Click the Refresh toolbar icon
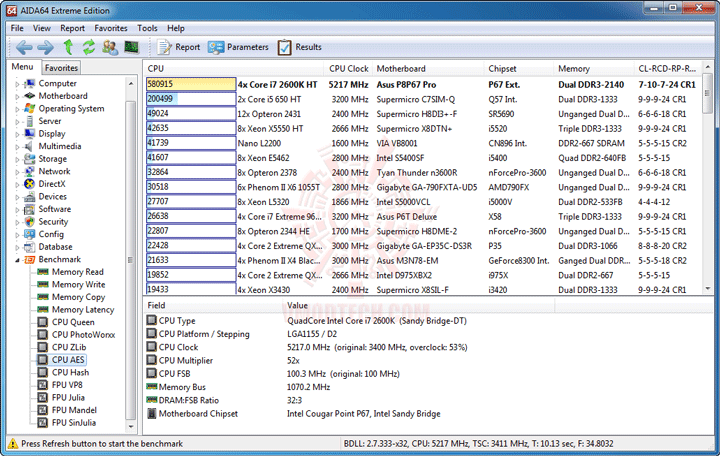Image resolution: width=720 pixels, height=456 pixels. [x=89, y=47]
